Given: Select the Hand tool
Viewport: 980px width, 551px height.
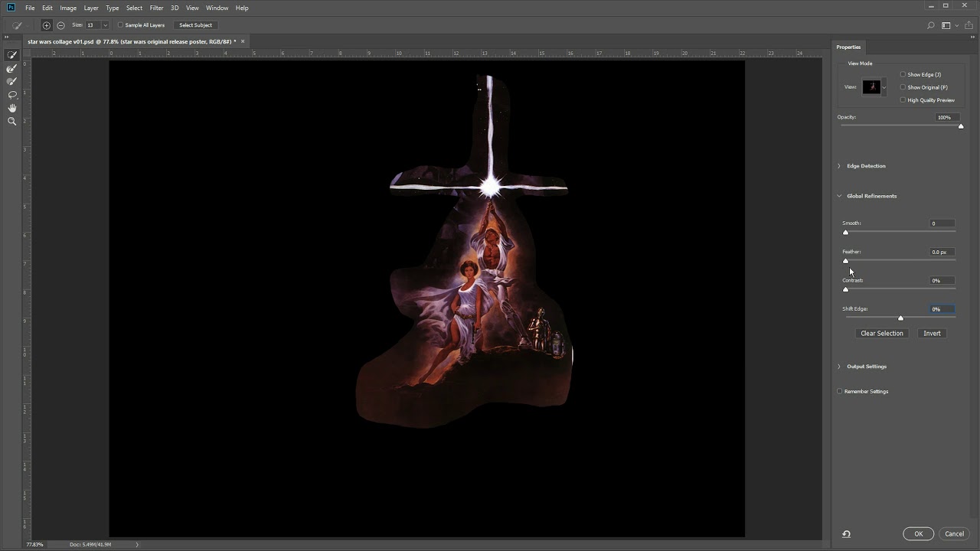Looking at the screenshot, I should tap(12, 108).
